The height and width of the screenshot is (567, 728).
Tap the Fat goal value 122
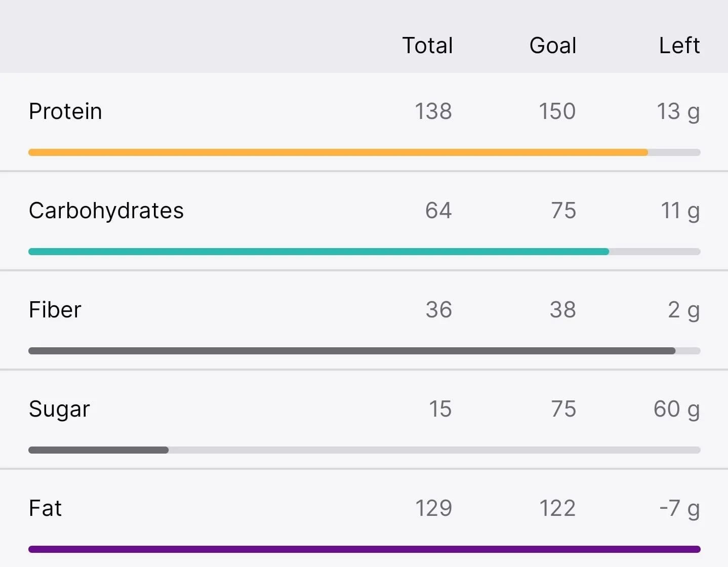[x=557, y=508]
